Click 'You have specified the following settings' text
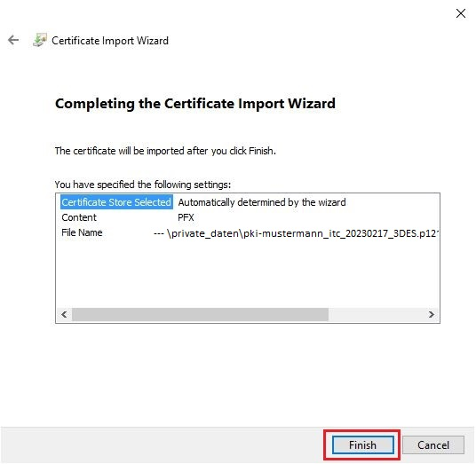Screen dimensions: 476x464 coord(143,185)
